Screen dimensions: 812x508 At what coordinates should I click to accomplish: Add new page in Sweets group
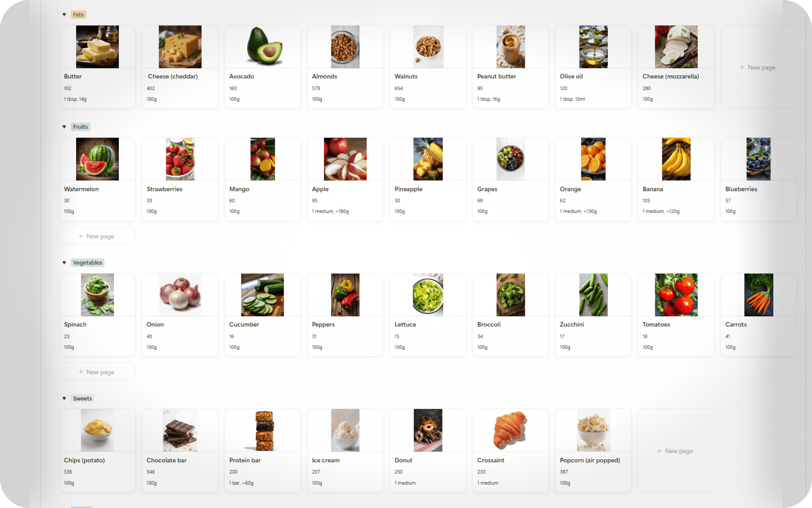pos(676,451)
